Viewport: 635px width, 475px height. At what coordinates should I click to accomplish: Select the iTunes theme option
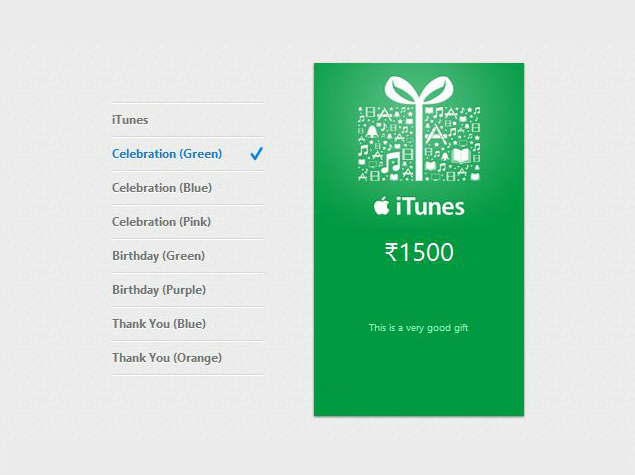click(x=188, y=120)
